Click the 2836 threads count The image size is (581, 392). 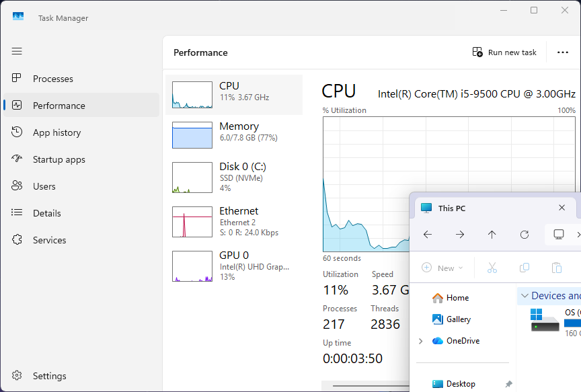[x=385, y=324]
